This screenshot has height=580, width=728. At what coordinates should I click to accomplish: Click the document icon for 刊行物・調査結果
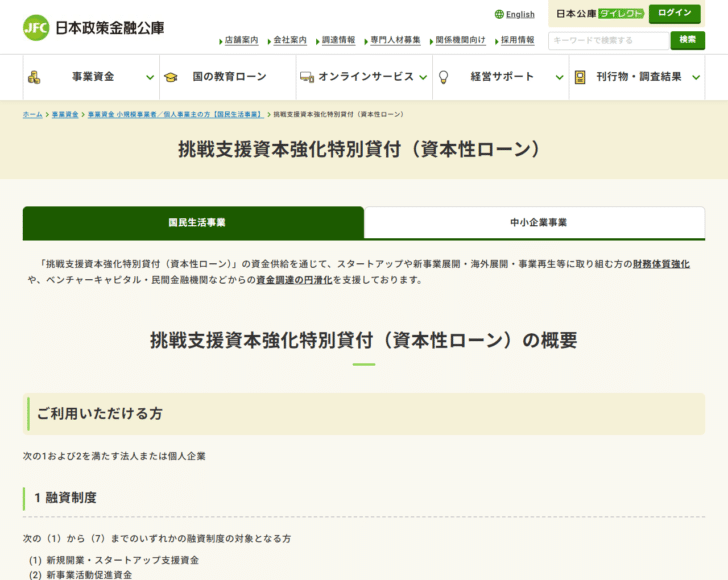coord(580,77)
